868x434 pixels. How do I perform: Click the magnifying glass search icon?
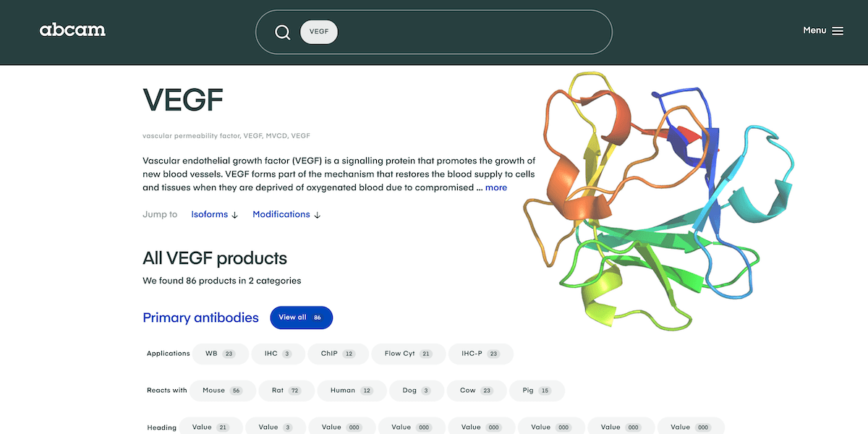tap(282, 33)
